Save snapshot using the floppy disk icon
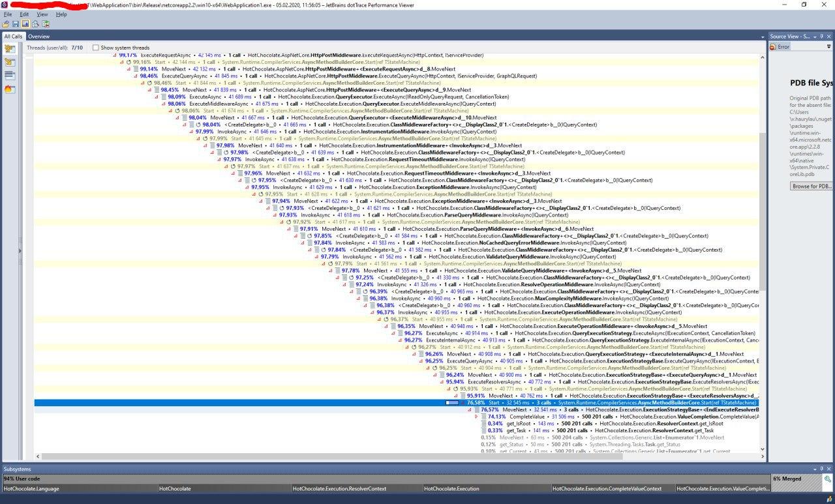The height and width of the screenshot is (504, 835). (16, 24)
